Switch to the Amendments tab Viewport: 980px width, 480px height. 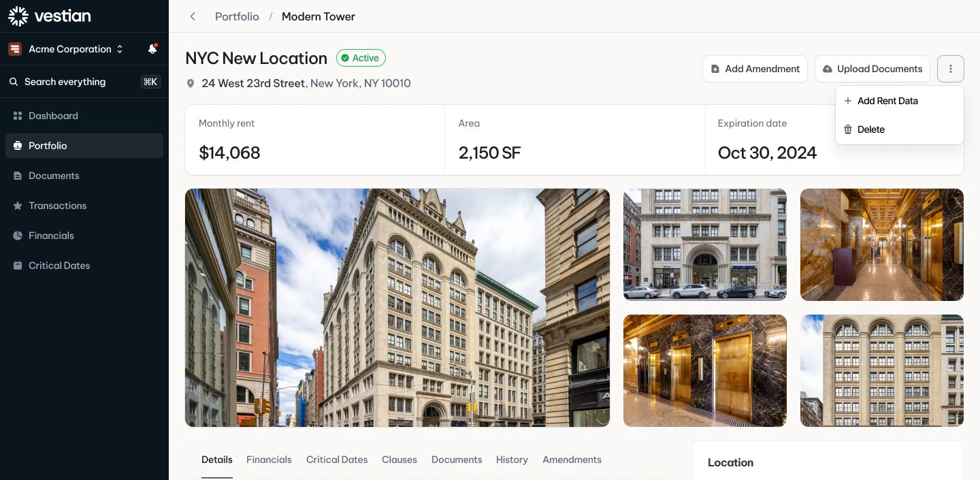pos(572,460)
